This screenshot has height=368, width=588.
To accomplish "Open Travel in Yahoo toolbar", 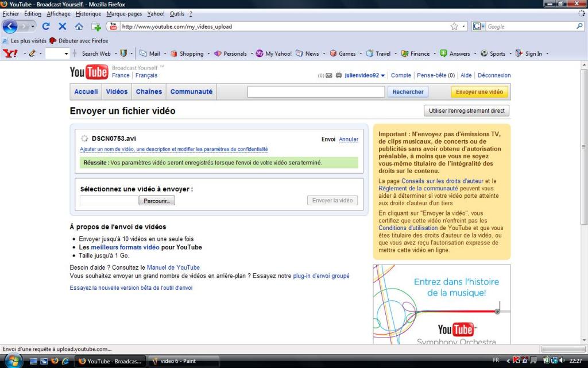I will (378, 53).
